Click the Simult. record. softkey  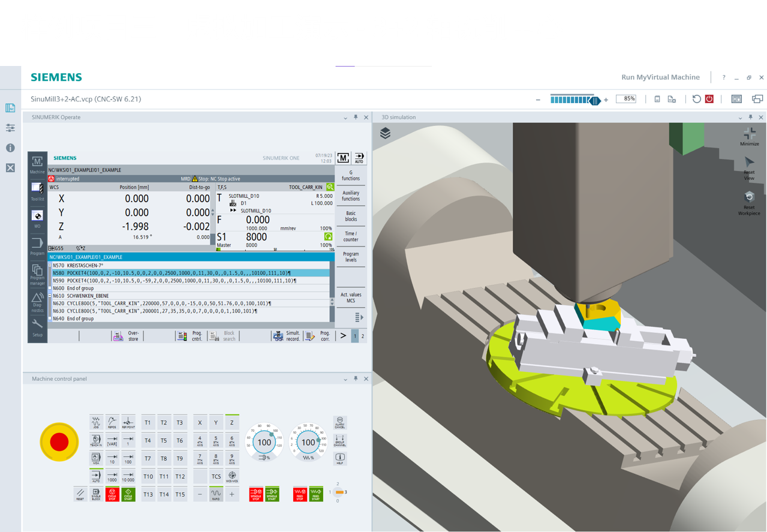tap(287, 336)
